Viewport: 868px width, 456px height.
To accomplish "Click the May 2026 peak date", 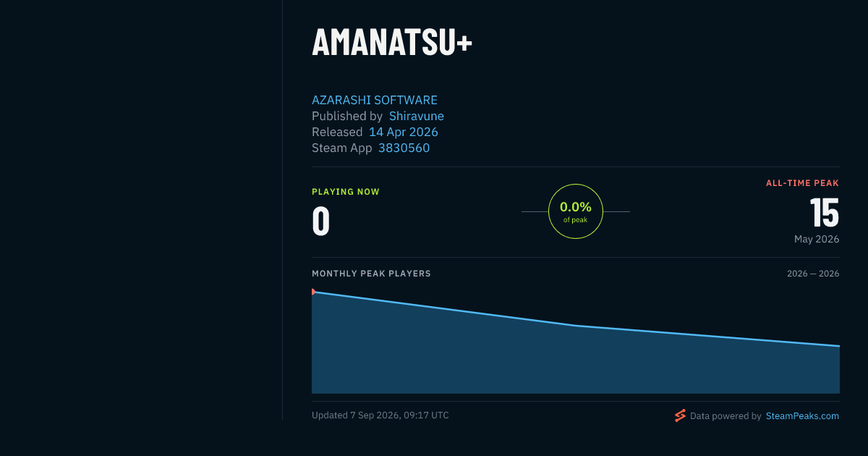I will (817, 239).
